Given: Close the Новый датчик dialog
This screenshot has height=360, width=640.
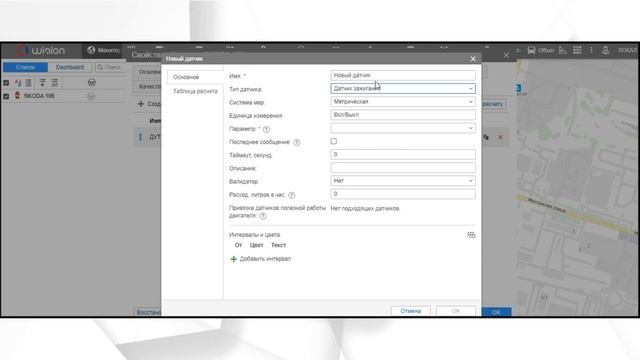Looking at the screenshot, I should point(473,59).
